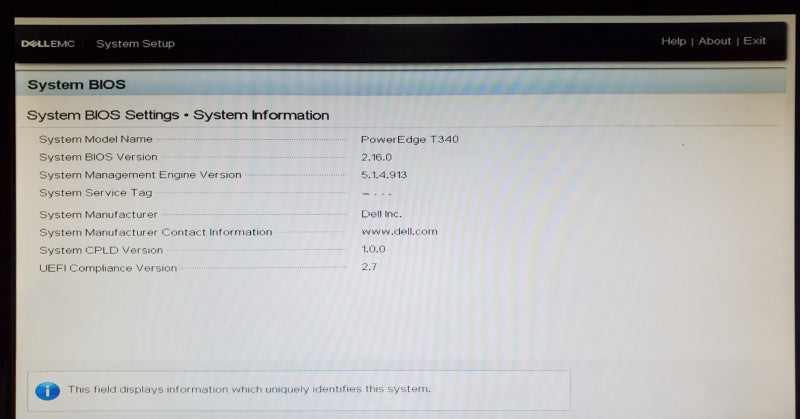Click the blue info icon
800x419 pixels.
[x=47, y=391]
